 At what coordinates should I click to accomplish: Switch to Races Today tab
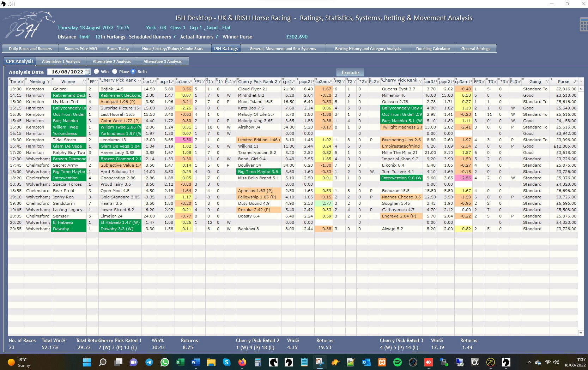(118, 49)
